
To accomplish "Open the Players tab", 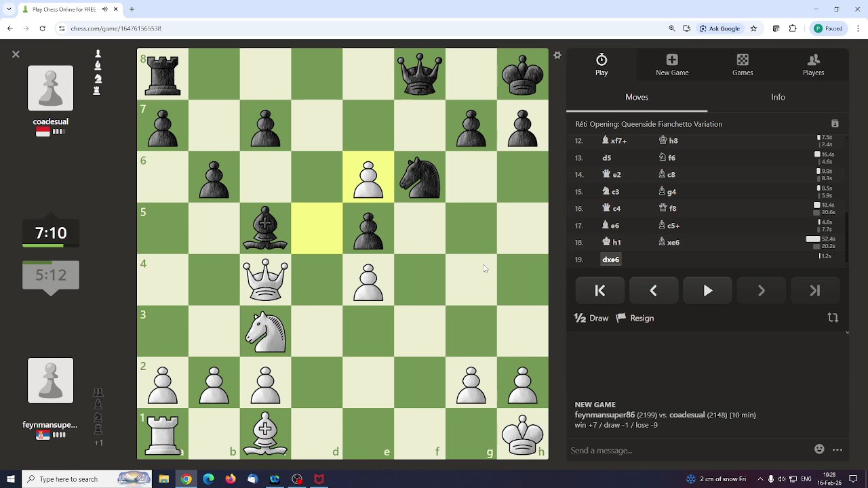I will [x=813, y=65].
